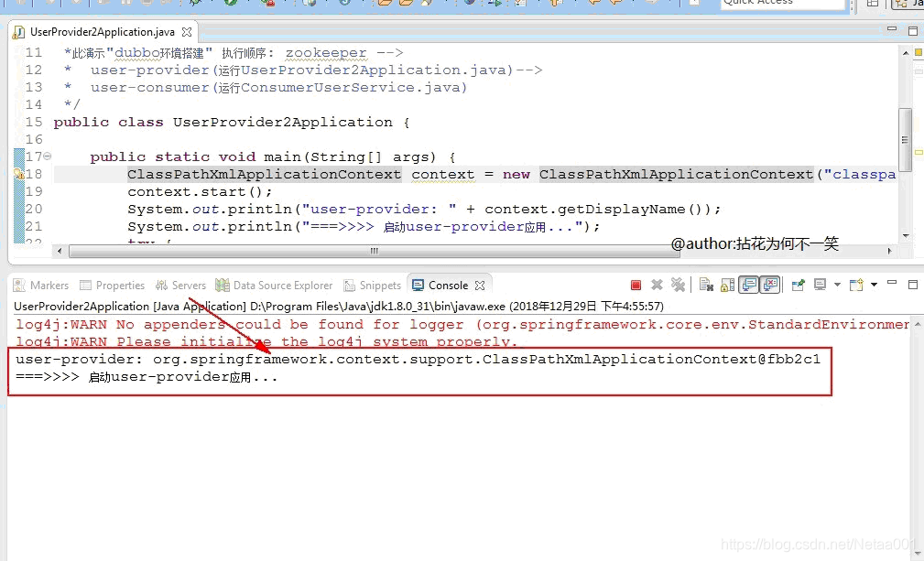
Task: Click the lower yellow overview ruler warning marker
Action: [919, 152]
